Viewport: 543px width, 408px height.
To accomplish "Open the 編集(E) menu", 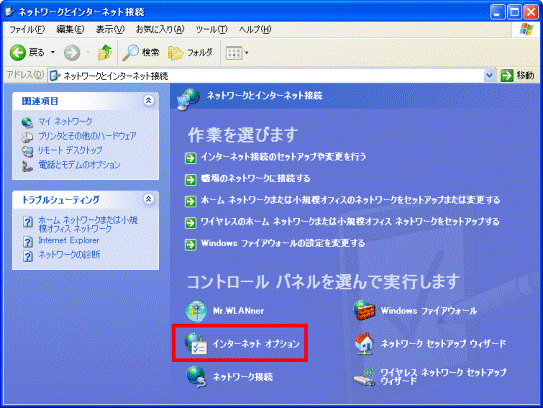I will point(70,29).
